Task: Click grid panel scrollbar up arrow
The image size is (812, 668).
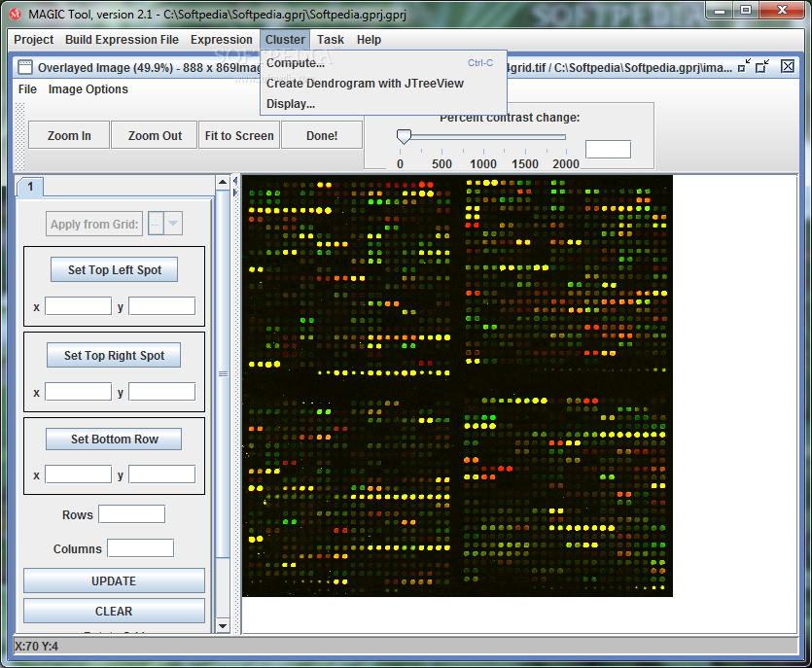Action: [x=223, y=182]
